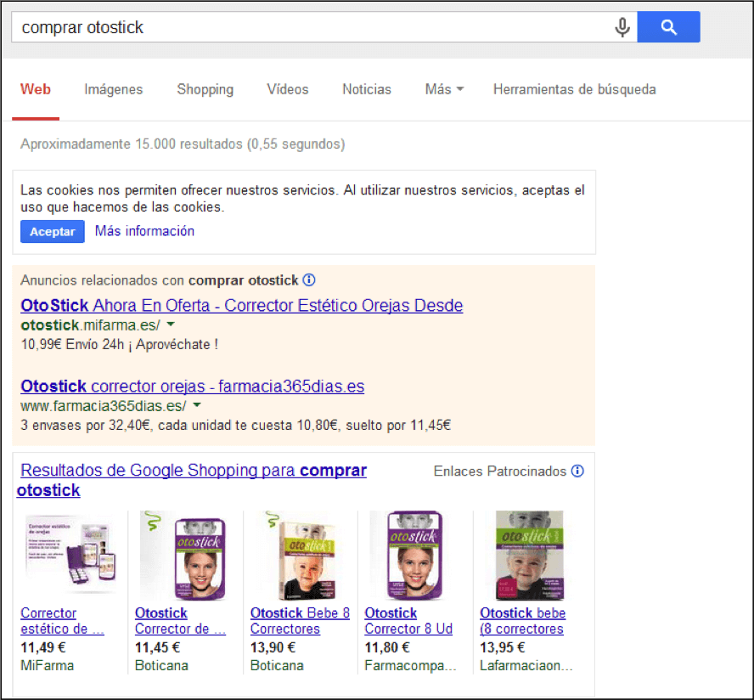
Task: Click info icon next to Anuncios relacionados
Action: pyautogui.click(x=309, y=280)
